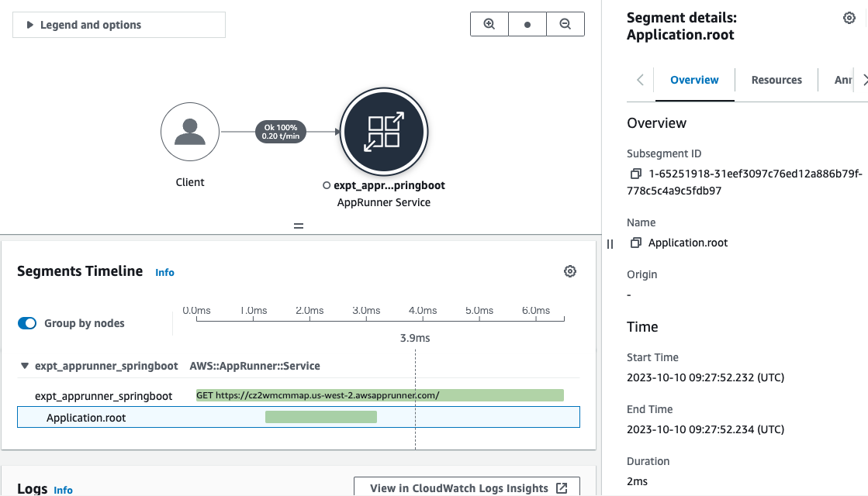
Task: Zoom in on the trace map
Action: (x=489, y=24)
